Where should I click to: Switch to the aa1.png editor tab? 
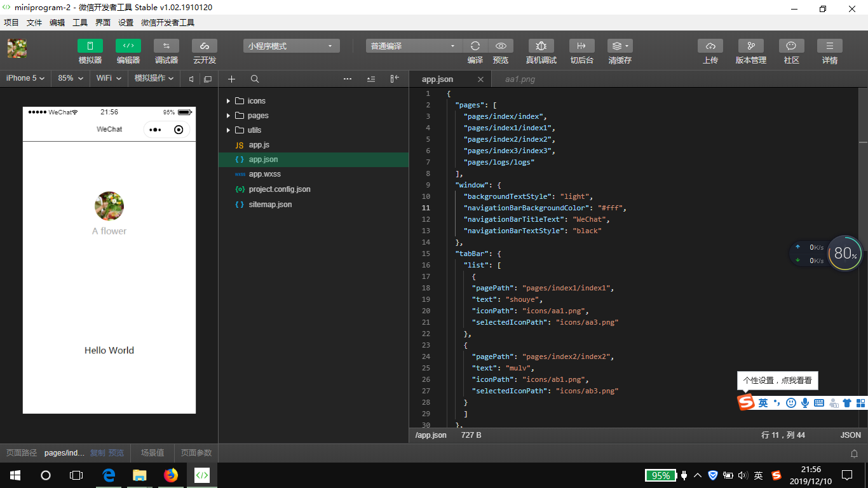(x=520, y=79)
